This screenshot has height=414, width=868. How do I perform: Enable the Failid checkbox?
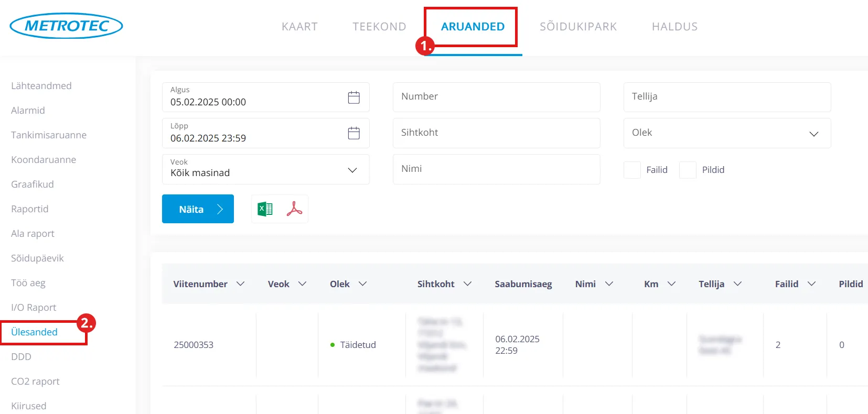pos(632,170)
